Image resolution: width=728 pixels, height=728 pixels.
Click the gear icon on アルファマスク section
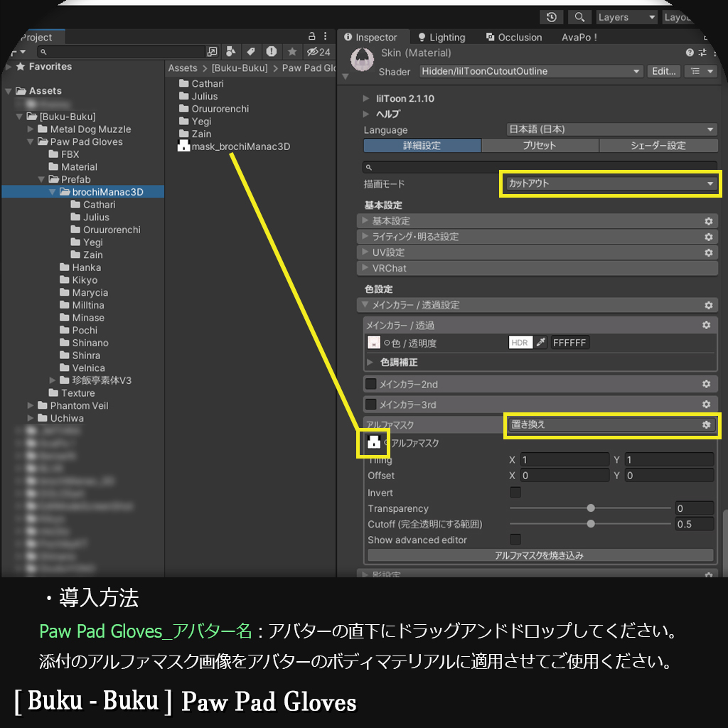(x=706, y=424)
